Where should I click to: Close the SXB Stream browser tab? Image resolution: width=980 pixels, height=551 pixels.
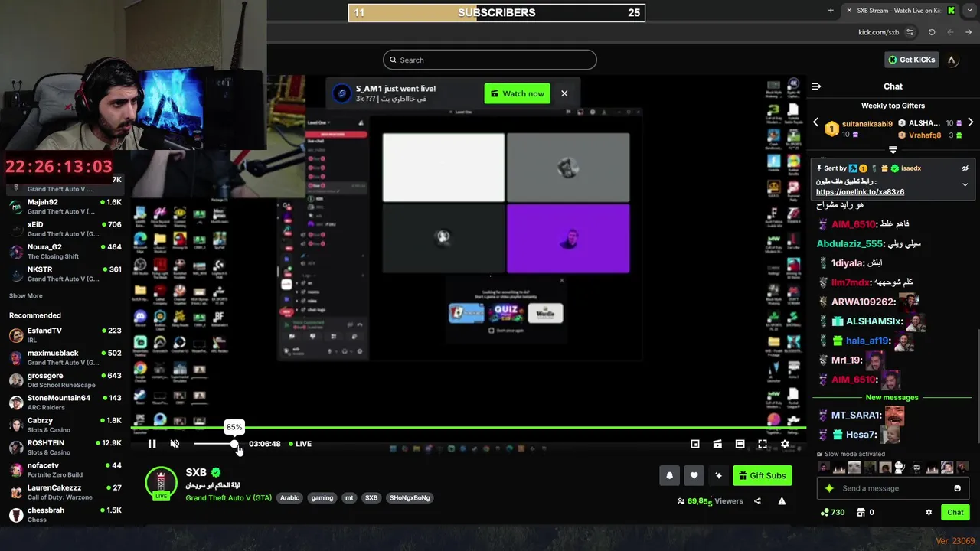coord(848,11)
